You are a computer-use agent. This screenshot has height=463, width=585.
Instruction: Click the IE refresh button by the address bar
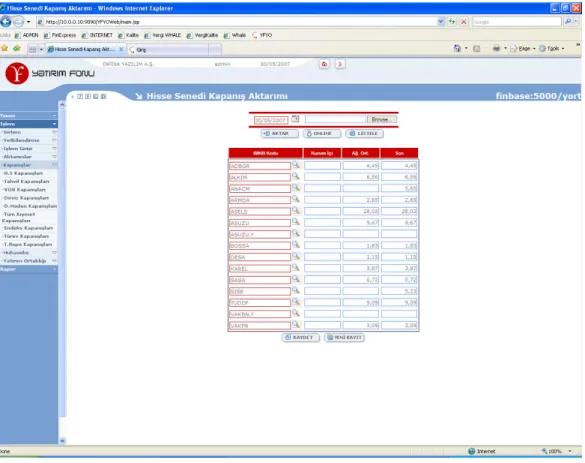(x=452, y=22)
